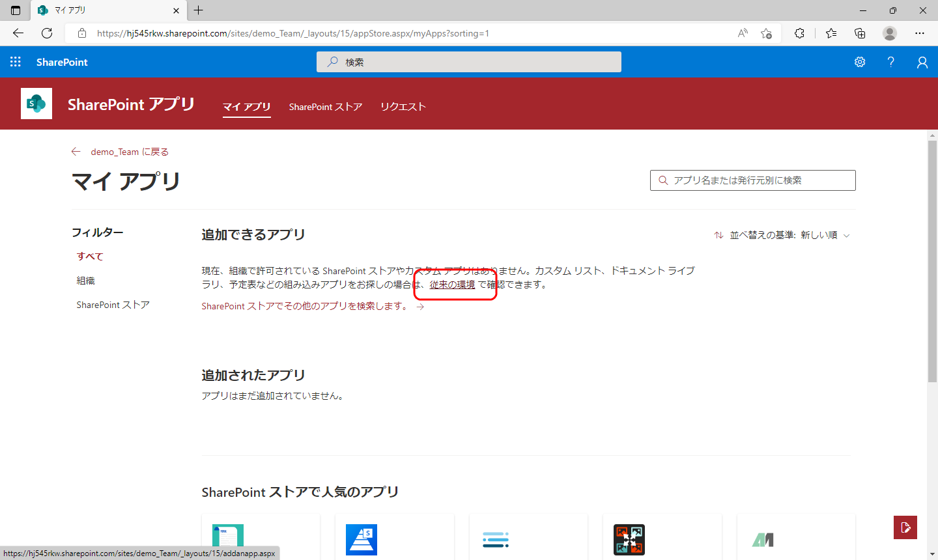This screenshot has height=560, width=938.
Task: Click the SharePoint アプリ heading in banner
Action: (x=131, y=104)
